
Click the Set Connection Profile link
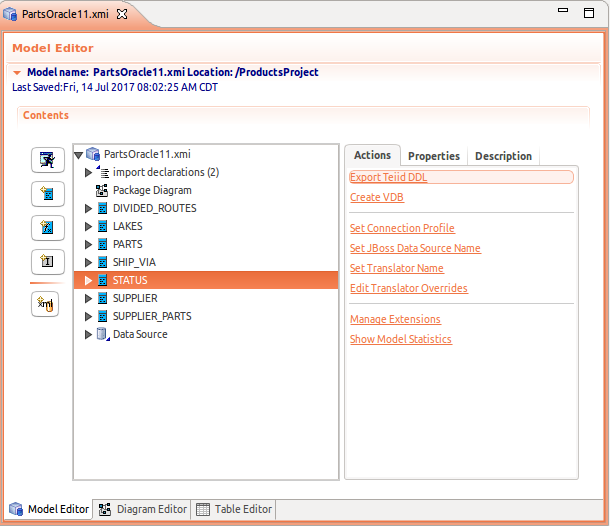[x=402, y=228]
